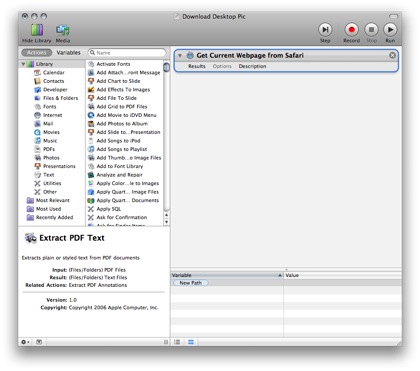Open the gear action menu
Image resolution: width=420 pixels, height=371 pixels.
pos(25,342)
